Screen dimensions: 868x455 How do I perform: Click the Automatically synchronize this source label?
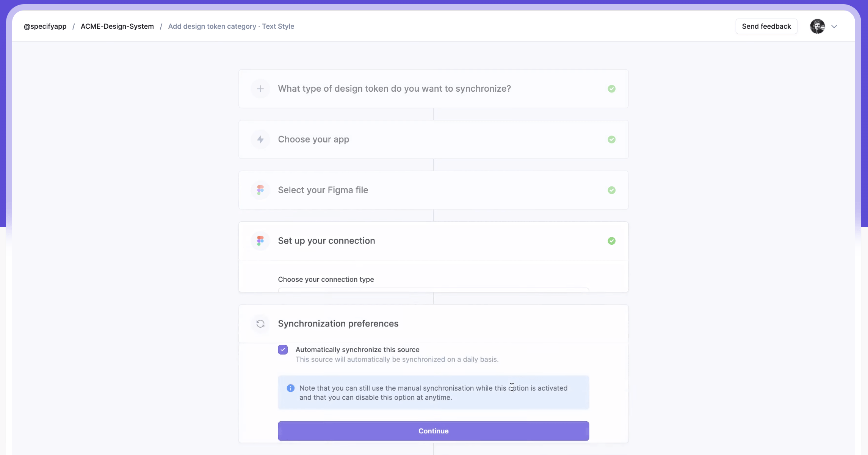357,350
